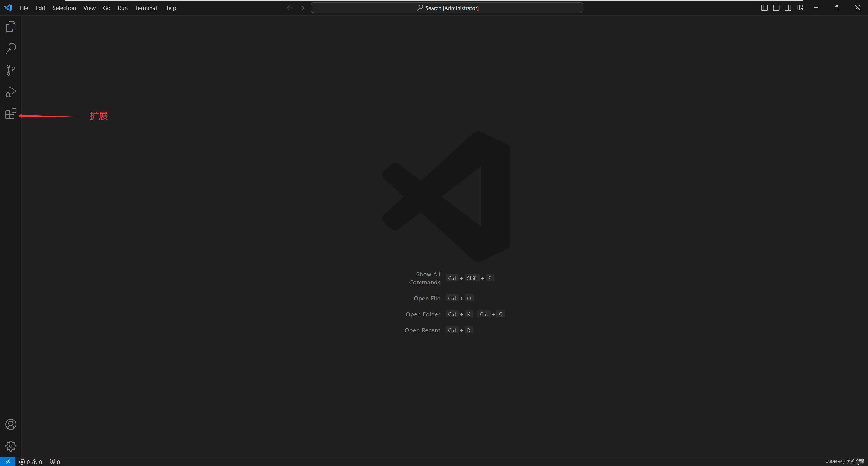Screen dimensions: 868x466
Task: Open the Selection menu
Action: (64, 8)
